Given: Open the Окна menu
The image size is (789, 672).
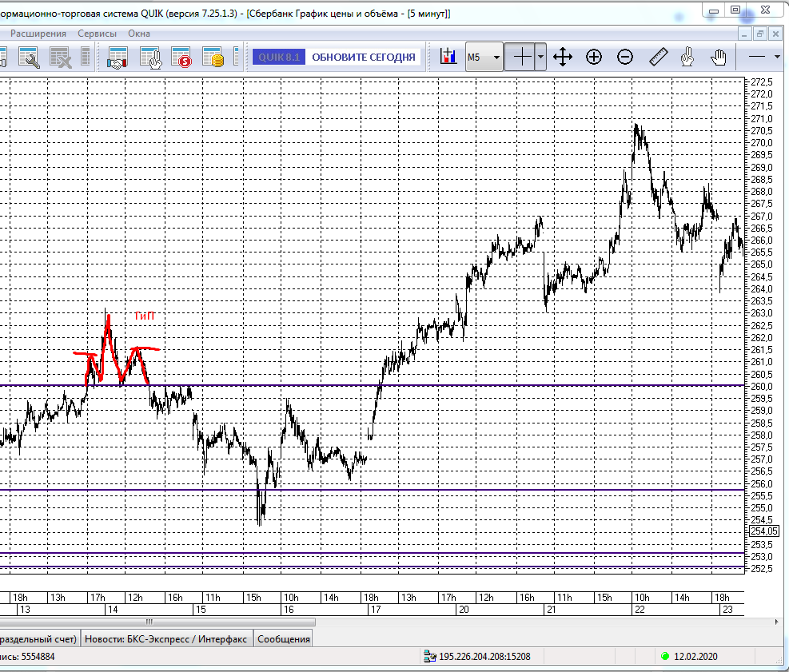Looking at the screenshot, I should [x=139, y=34].
